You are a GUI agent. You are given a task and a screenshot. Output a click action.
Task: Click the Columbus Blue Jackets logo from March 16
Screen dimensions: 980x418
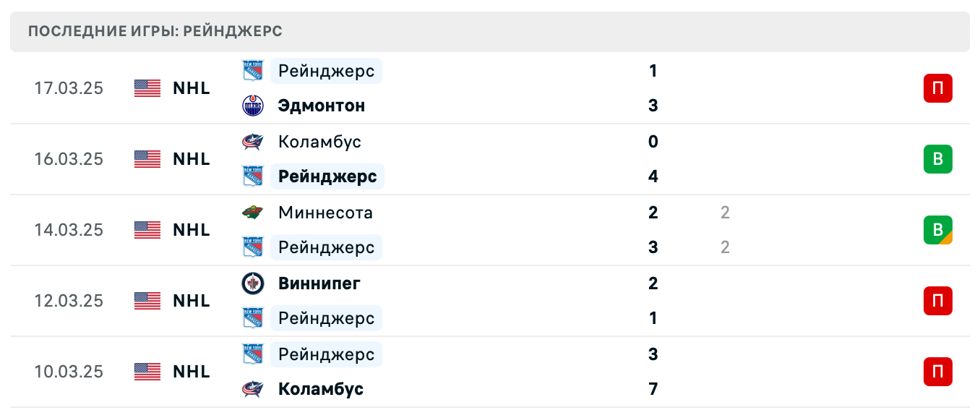[x=253, y=141]
